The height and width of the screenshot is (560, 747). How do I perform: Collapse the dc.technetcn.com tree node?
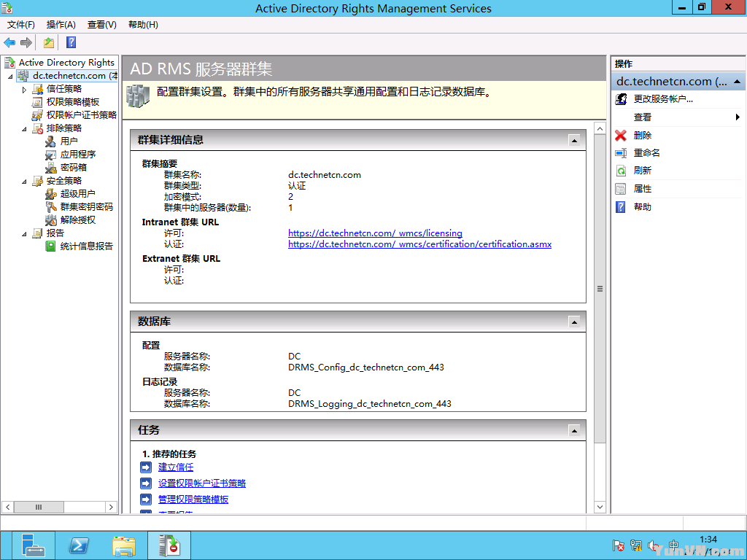tap(10, 76)
